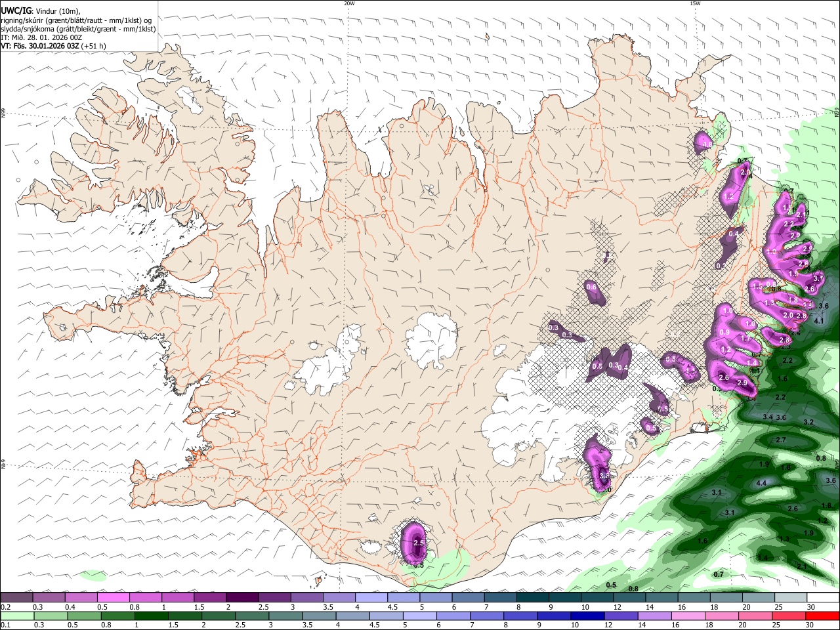This screenshot has width=840, height=630.
Task: Click the '15W' longitude label
Action: click(x=695, y=3)
